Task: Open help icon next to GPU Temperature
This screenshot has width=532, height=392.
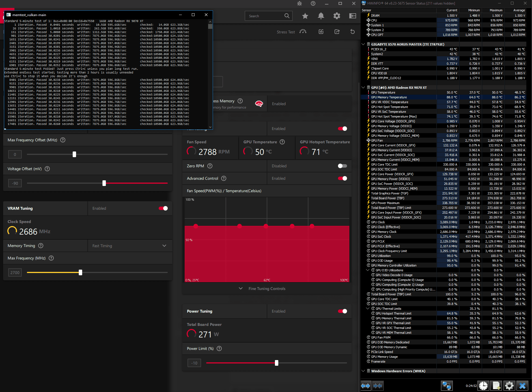Action: (x=282, y=142)
